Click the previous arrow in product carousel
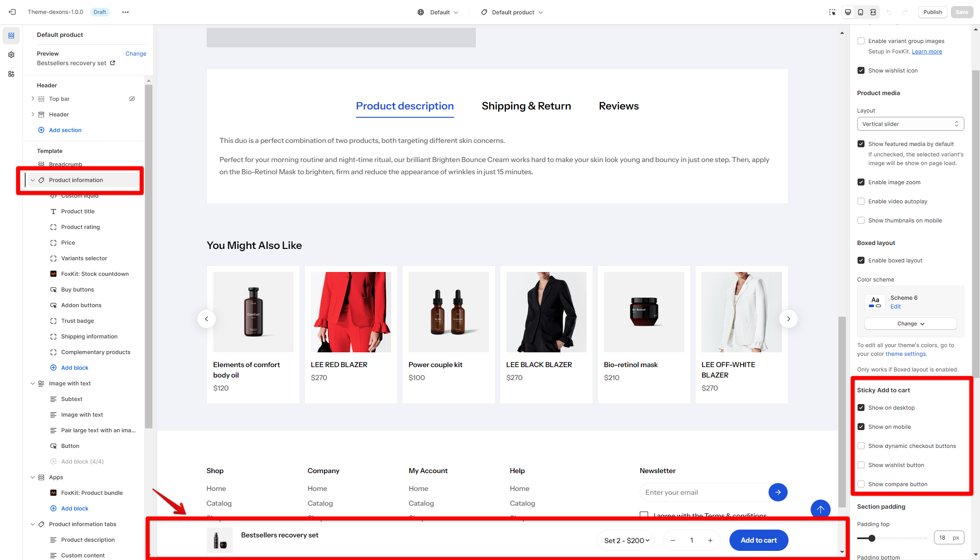The height and width of the screenshot is (560, 980). tap(207, 319)
